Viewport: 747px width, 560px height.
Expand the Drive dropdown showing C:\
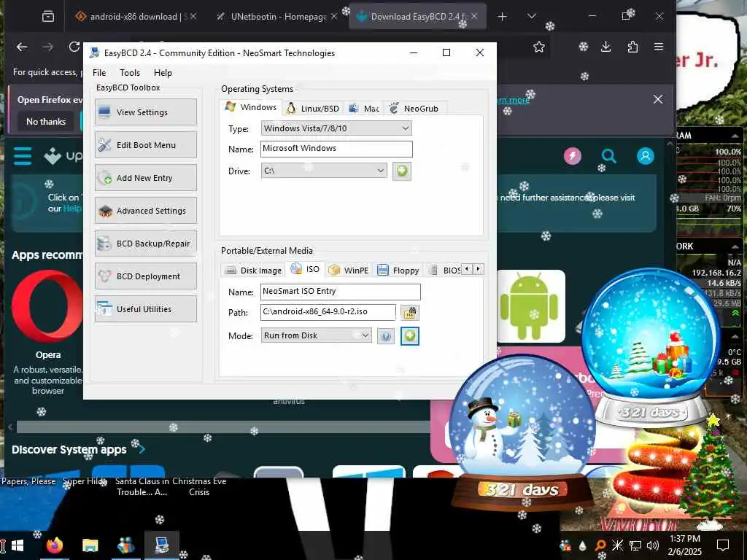(x=324, y=171)
